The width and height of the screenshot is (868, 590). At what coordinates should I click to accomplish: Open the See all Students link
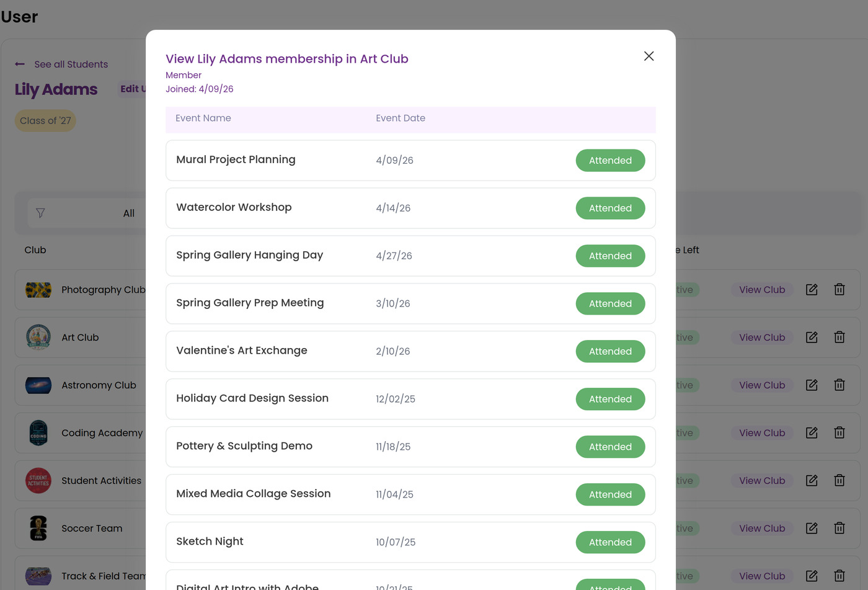71,64
